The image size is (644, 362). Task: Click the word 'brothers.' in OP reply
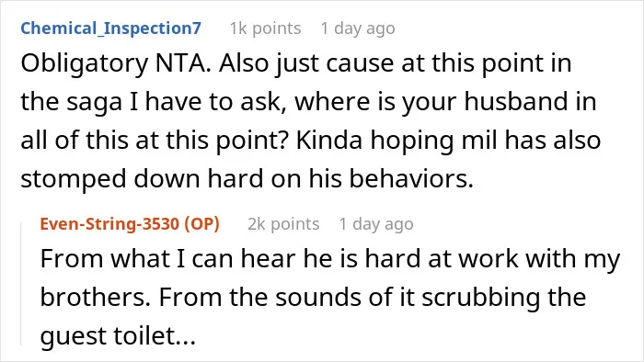pyautogui.click(x=96, y=297)
